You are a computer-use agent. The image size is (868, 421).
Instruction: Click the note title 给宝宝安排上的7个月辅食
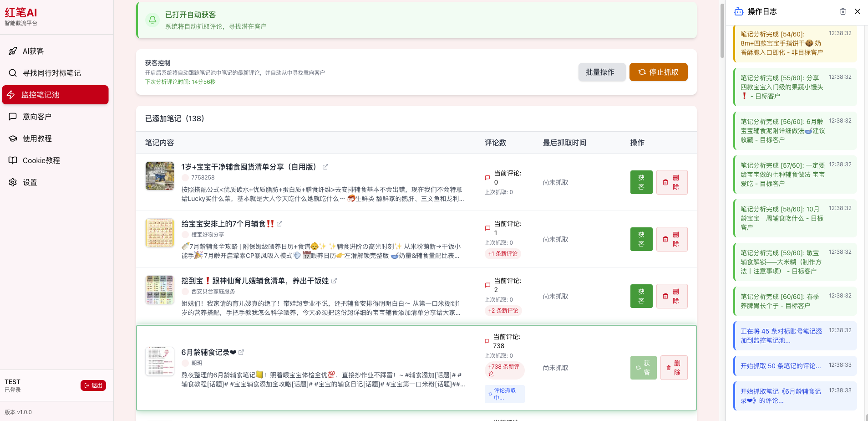click(x=228, y=224)
